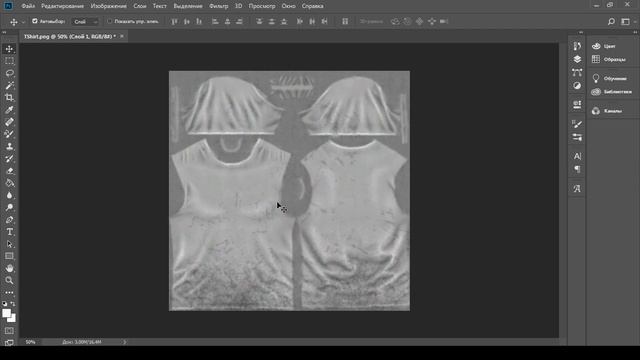Toggle the Автовыбор checkbox
The width and height of the screenshot is (640, 360).
35,21
